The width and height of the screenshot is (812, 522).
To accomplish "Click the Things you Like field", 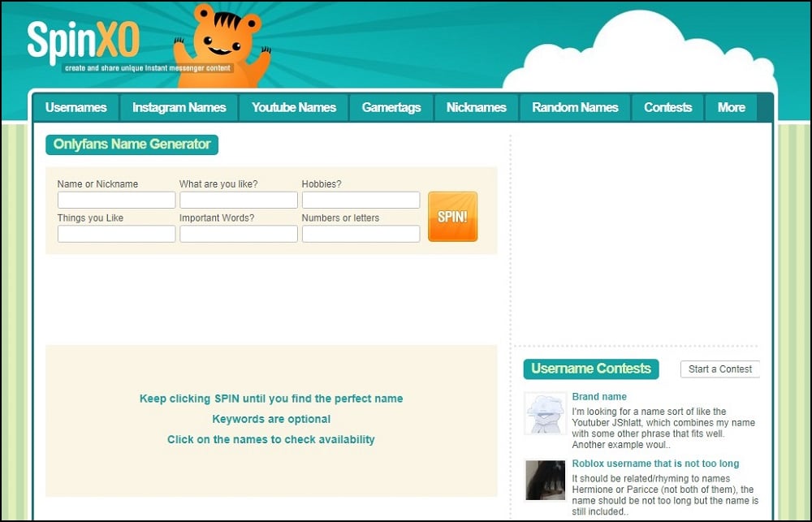I will (x=116, y=234).
